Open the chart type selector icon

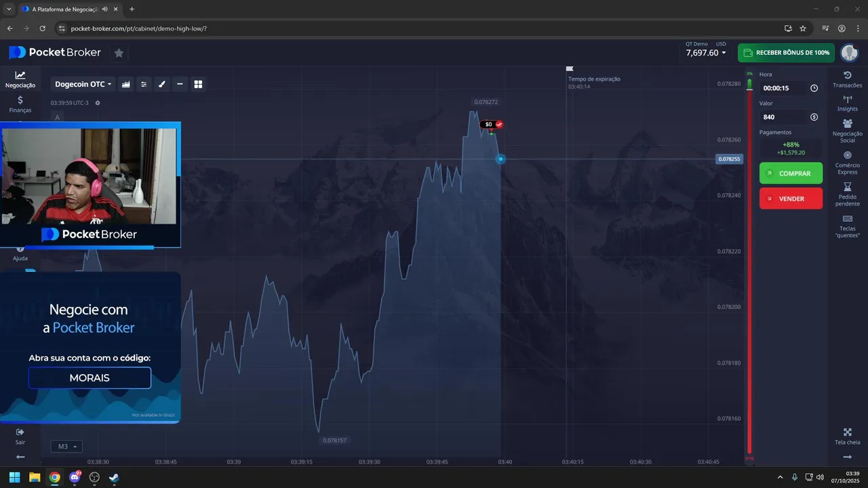click(126, 84)
